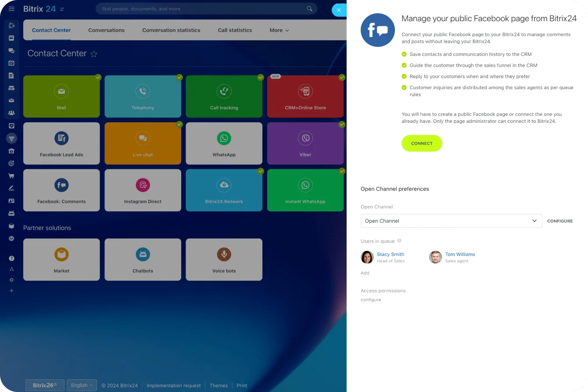The width and height of the screenshot is (588, 392).
Task: Click the Configure link beside Open Channel
Action: [559, 221]
